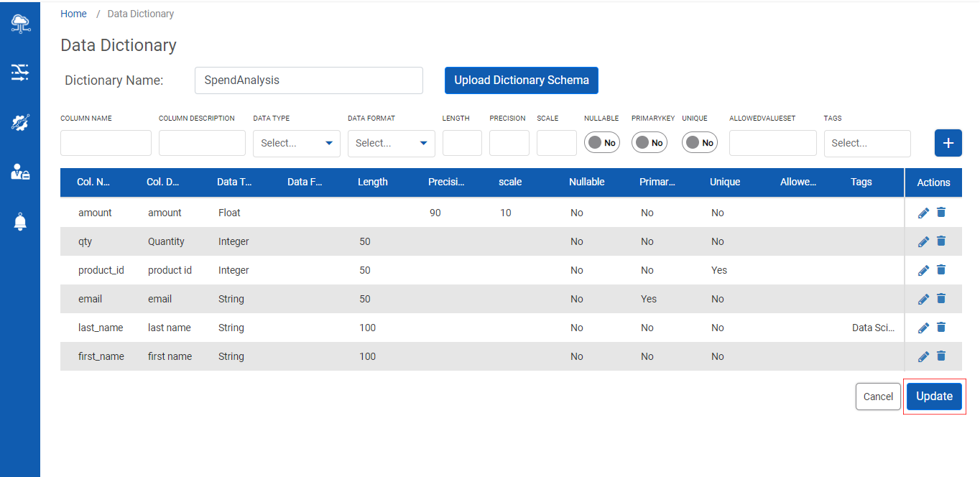980x477 pixels.
Task: Select the product_id column name cell
Action: pos(101,270)
